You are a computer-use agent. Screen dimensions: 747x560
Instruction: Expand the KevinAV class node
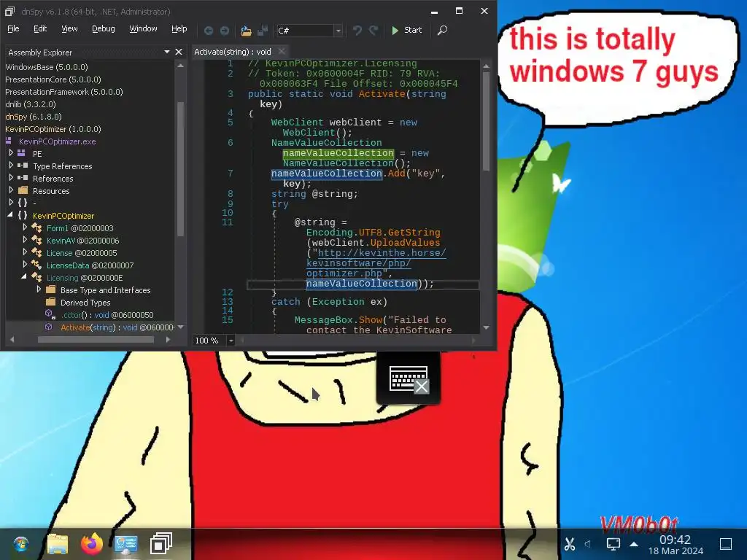pyautogui.click(x=25, y=240)
